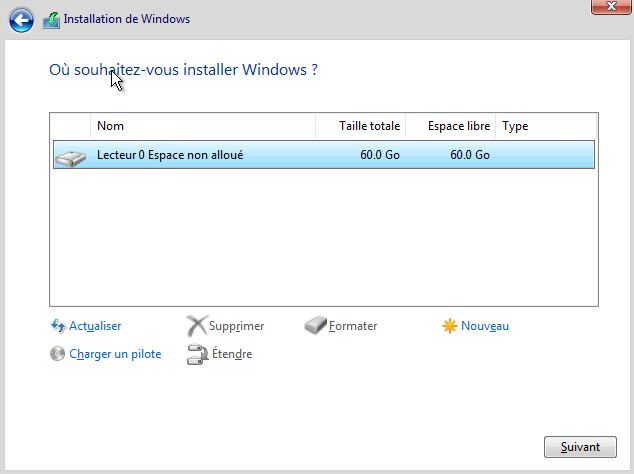
Task: Click the Supprimer link text
Action: [237, 326]
